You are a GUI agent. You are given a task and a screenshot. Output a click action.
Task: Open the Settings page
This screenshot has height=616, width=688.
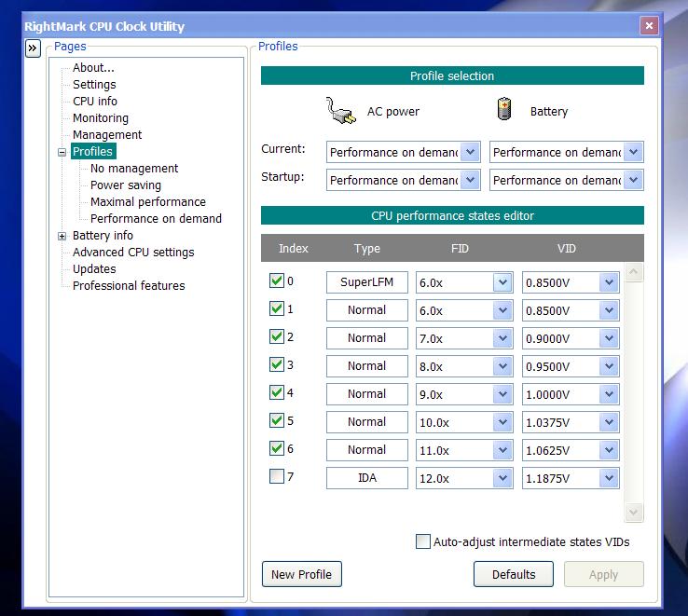point(94,84)
